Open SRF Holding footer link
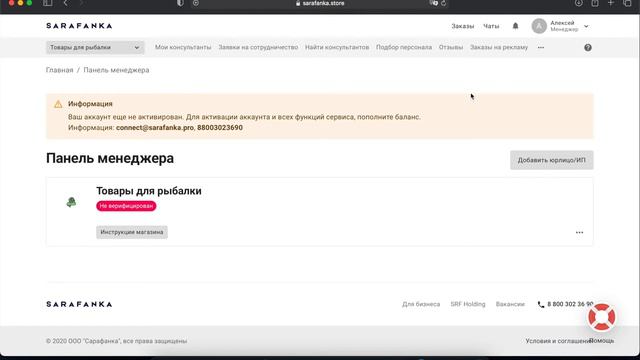The image size is (640, 360). [468, 304]
